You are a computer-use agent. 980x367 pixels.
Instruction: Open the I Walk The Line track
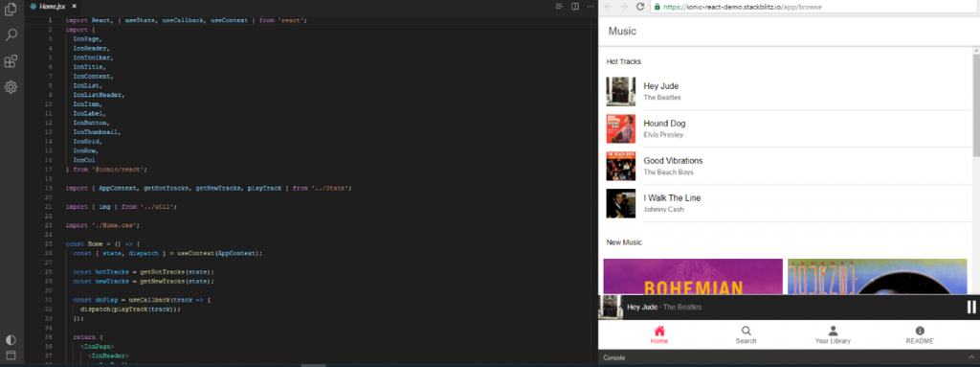click(789, 203)
